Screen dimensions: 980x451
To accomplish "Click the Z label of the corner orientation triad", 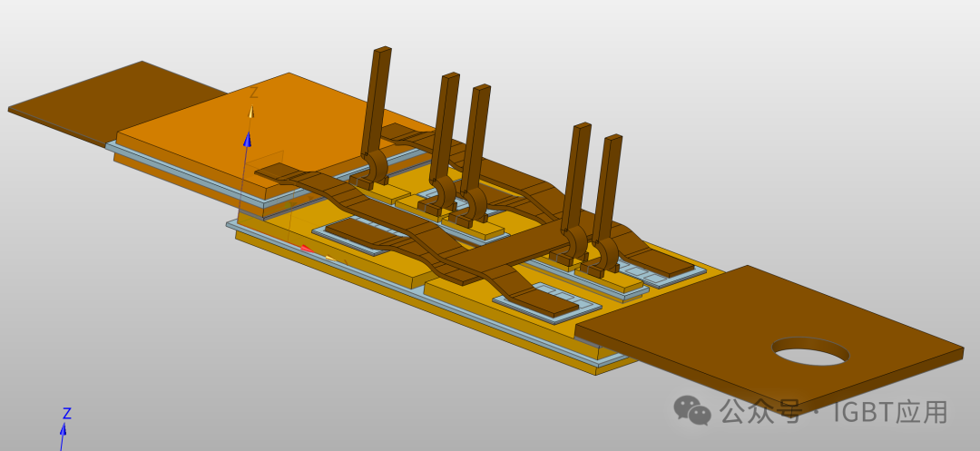I will pos(67,414).
